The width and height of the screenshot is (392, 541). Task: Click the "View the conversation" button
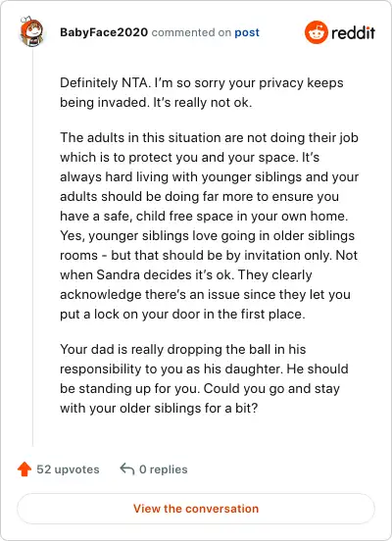196,509
